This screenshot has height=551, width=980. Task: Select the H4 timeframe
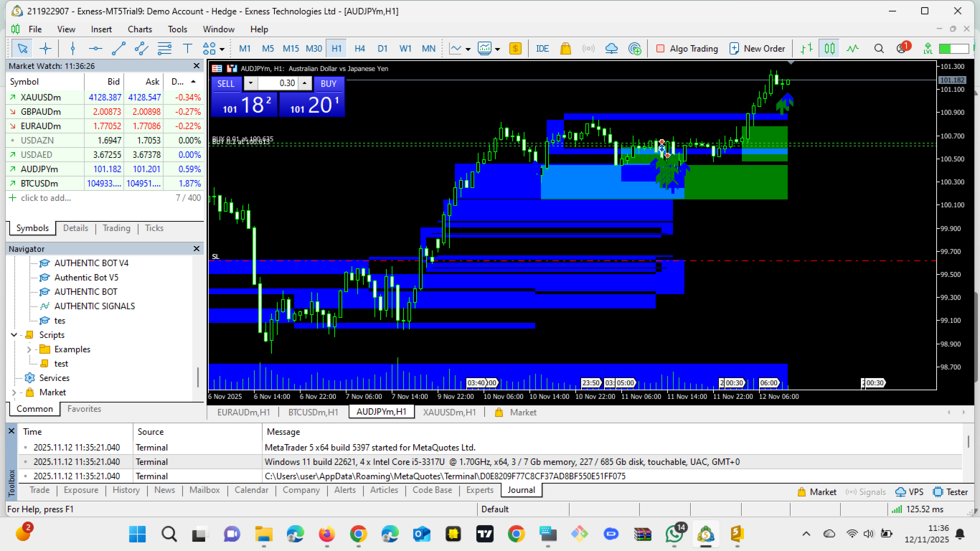pos(359,48)
